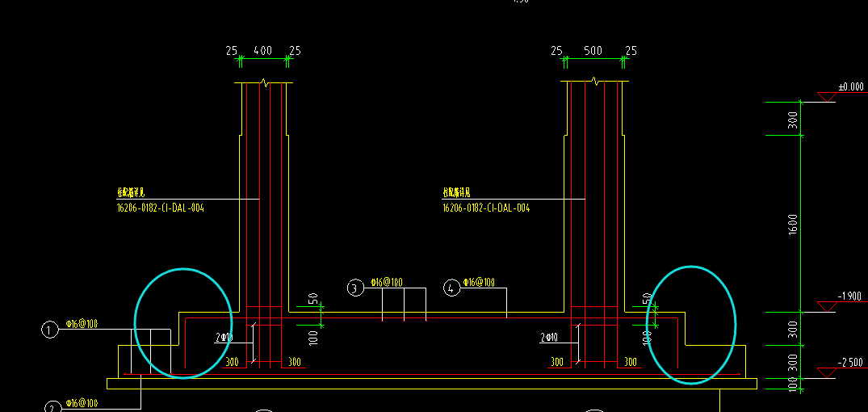The image size is (868, 412).
Task: Select 16206-0182-CI-DAL-004 note for the 400-wide column
Action: [x=161, y=208]
